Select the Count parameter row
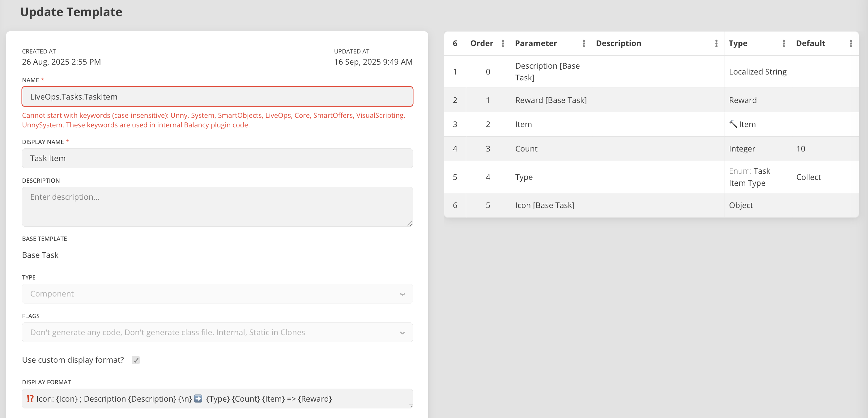868x418 pixels. (526, 149)
